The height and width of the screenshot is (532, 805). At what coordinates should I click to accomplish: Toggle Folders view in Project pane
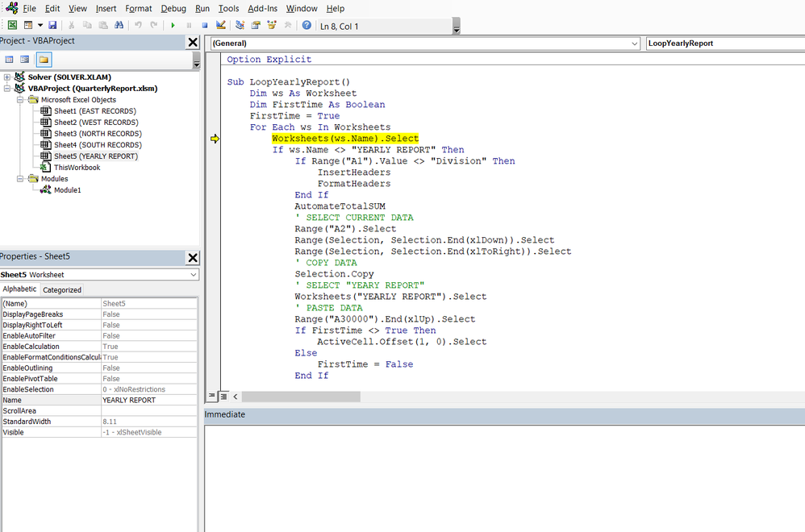point(44,60)
